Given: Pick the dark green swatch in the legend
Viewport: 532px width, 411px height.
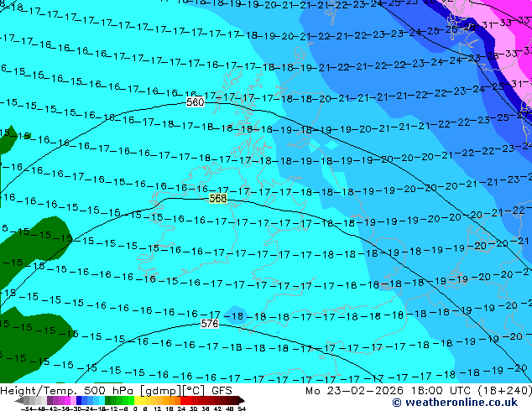Looking at the screenshot, I should pyautogui.click(x=108, y=400).
